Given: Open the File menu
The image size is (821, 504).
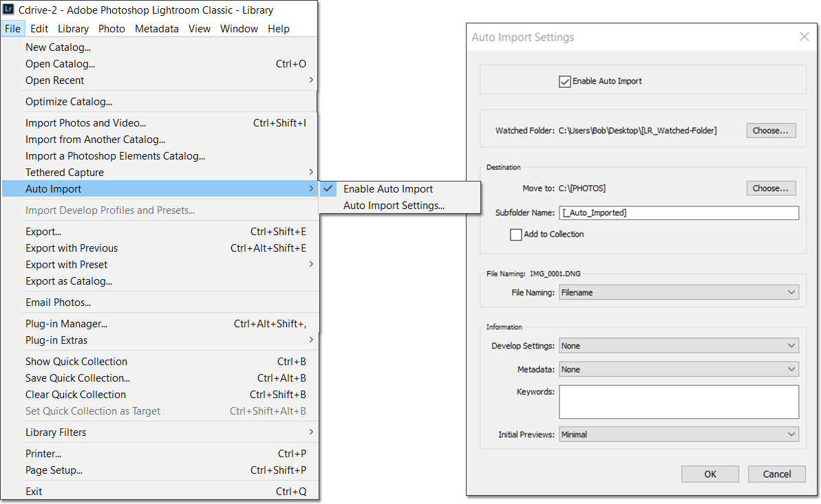Looking at the screenshot, I should pyautogui.click(x=12, y=29).
